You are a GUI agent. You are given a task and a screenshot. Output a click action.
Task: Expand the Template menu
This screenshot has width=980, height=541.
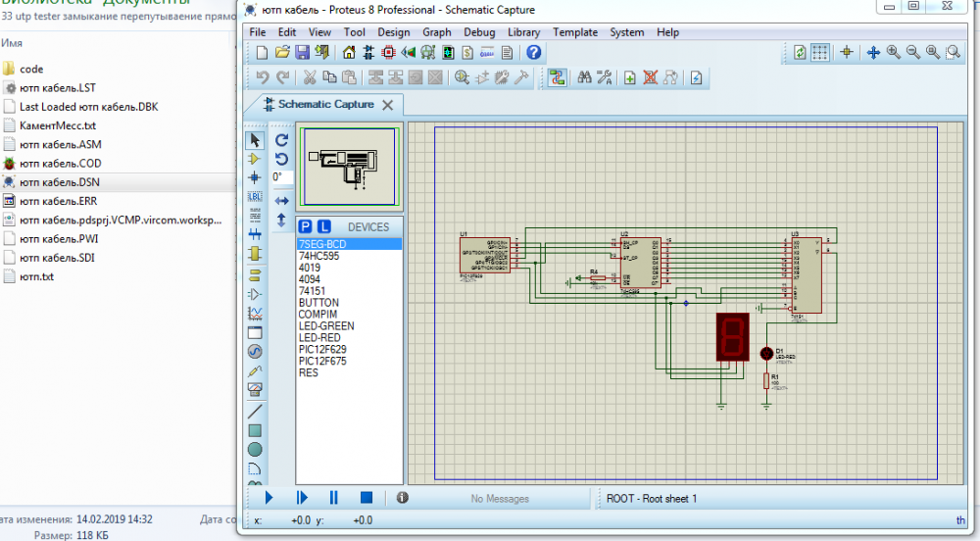575,32
